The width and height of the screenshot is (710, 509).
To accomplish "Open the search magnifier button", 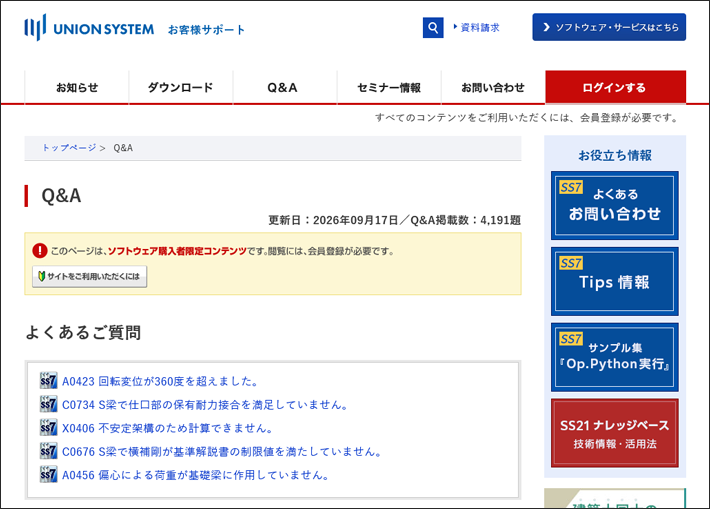I will click(x=433, y=28).
